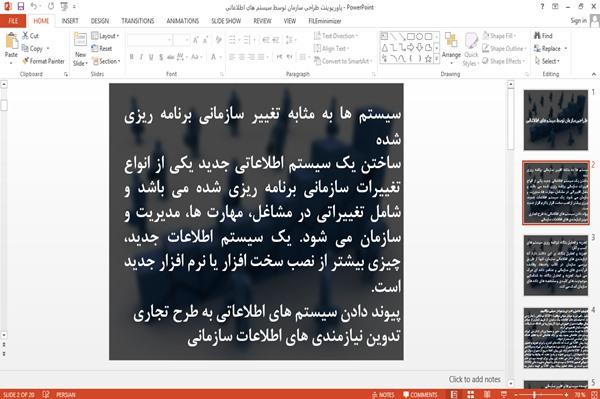Click PERSIAN language in status bar
This screenshot has width=600, height=399.
66,395
